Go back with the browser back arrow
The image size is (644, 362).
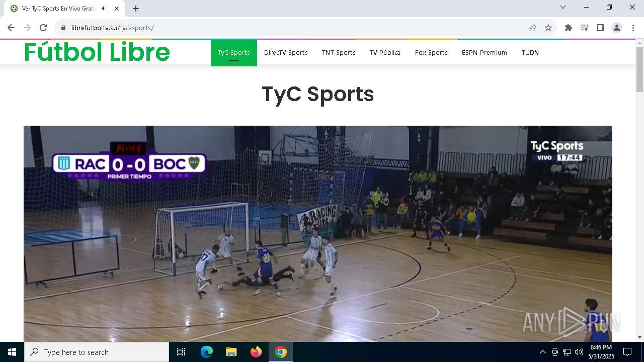(x=11, y=28)
